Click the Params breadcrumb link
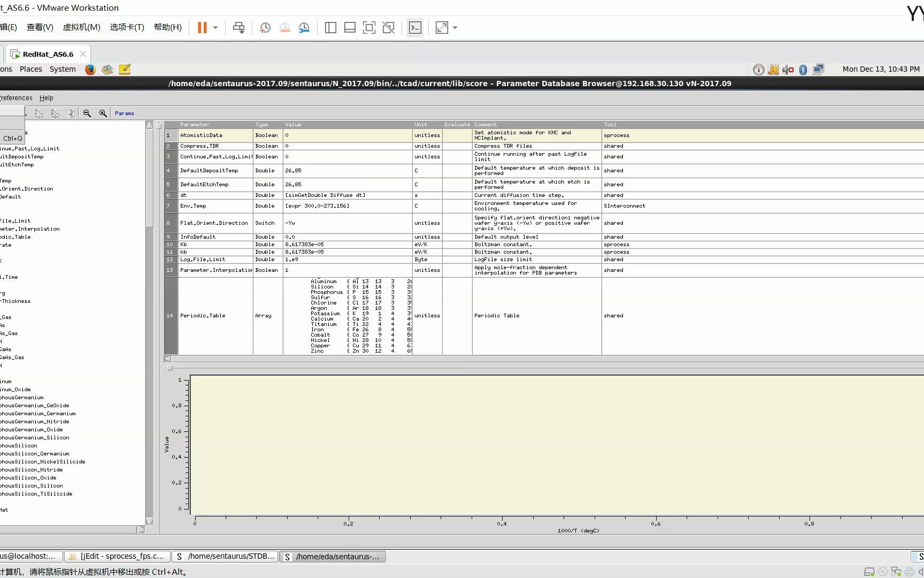The width and height of the screenshot is (924, 578). tap(125, 113)
